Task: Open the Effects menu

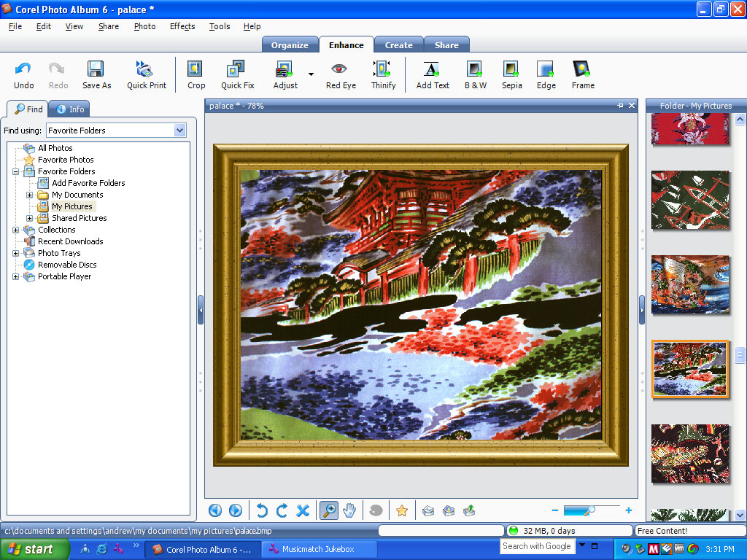Action: tap(182, 26)
